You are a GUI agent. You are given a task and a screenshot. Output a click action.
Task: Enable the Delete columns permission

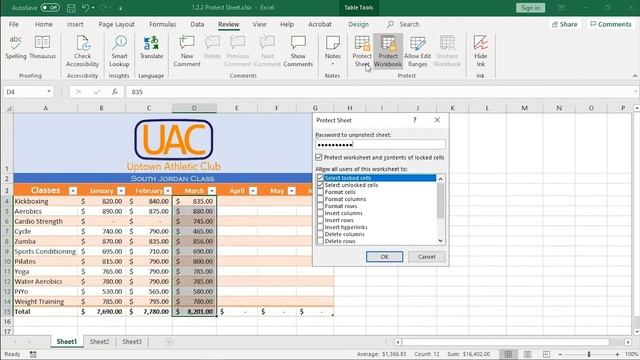click(x=320, y=234)
